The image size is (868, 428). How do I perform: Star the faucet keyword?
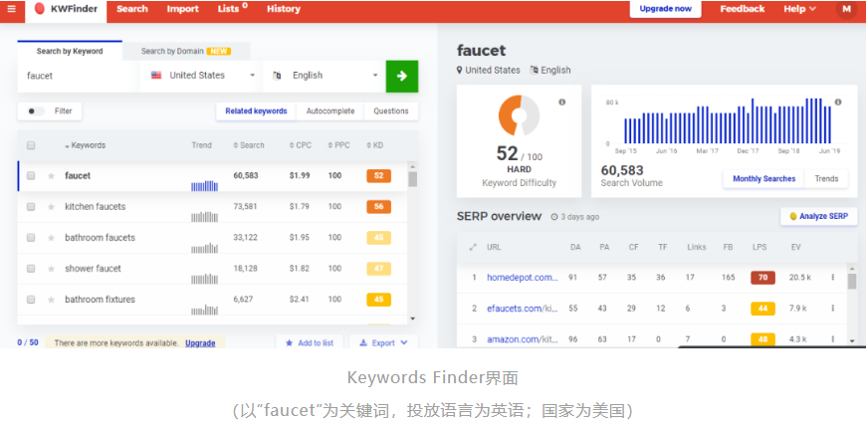point(51,176)
